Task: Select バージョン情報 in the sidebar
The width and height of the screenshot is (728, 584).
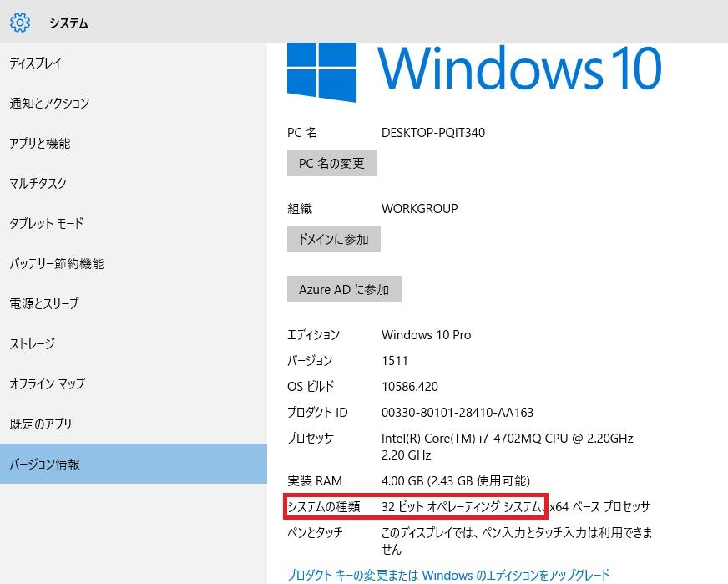Action: click(134, 464)
